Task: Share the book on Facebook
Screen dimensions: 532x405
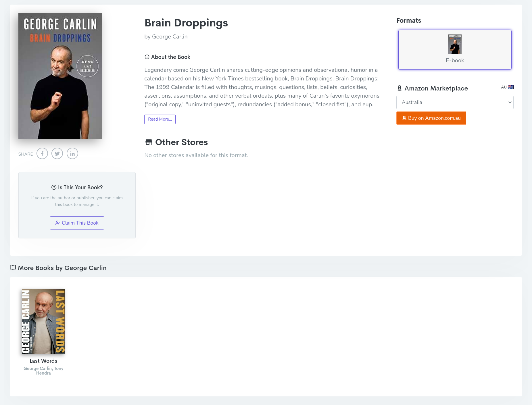Action: point(42,154)
